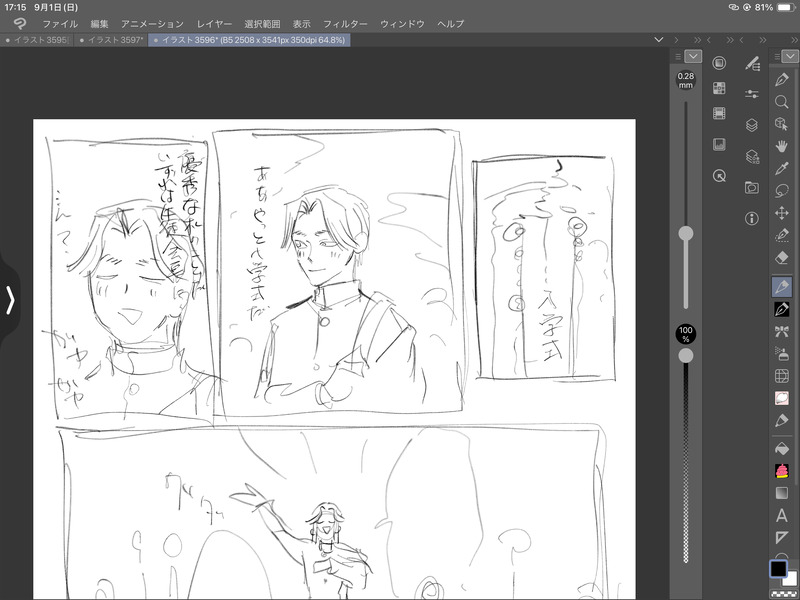Tap the 0.28 mm brush size value

point(686,80)
